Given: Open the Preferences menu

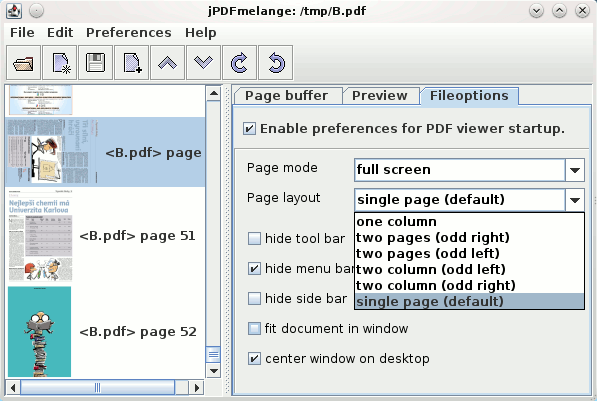Looking at the screenshot, I should point(129,33).
